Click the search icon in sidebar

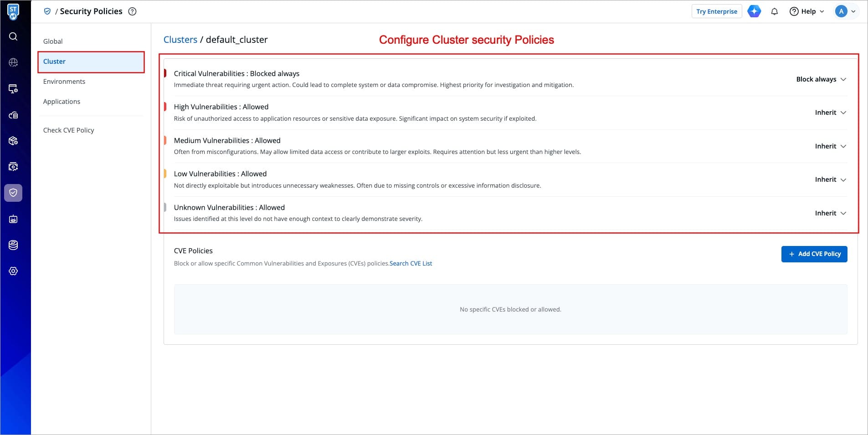pos(13,36)
